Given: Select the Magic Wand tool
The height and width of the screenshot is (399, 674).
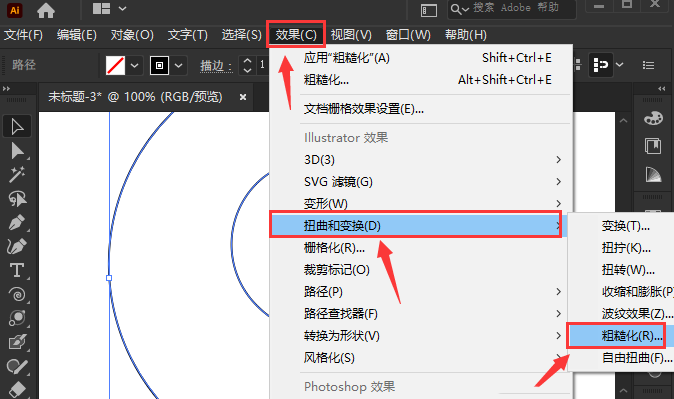Looking at the screenshot, I should coord(17,175).
